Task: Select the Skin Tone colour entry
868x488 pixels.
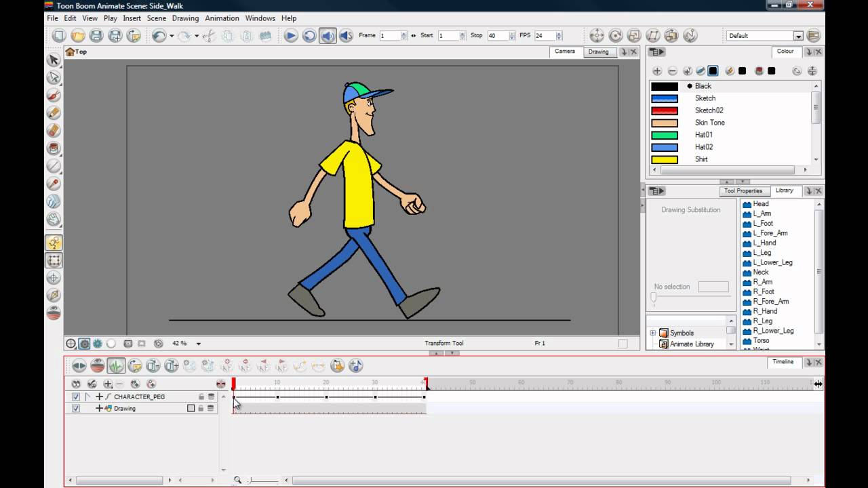Action: click(709, 123)
